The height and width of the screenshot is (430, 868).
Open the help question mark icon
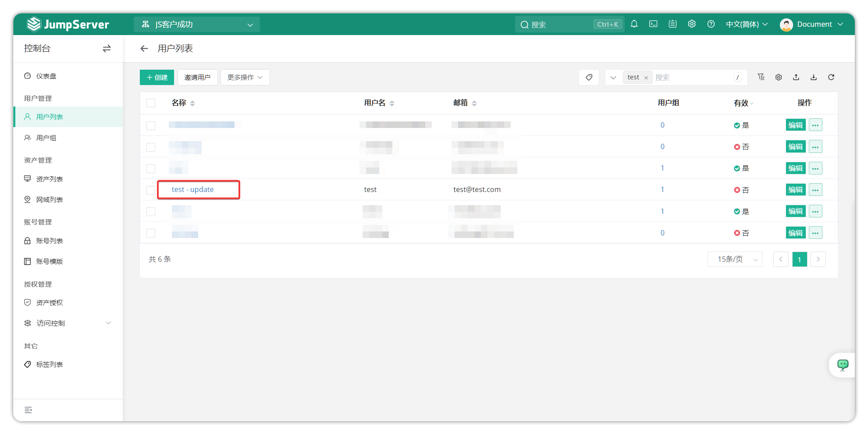click(711, 24)
